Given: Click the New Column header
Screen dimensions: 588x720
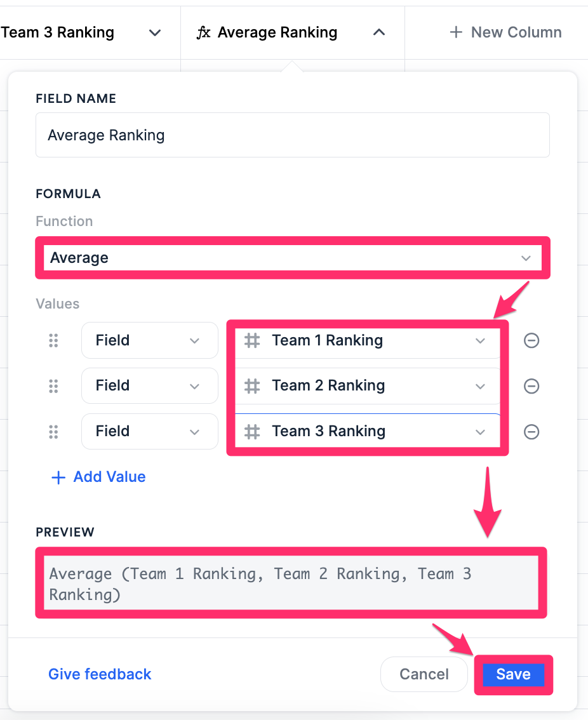Looking at the screenshot, I should pos(505,32).
